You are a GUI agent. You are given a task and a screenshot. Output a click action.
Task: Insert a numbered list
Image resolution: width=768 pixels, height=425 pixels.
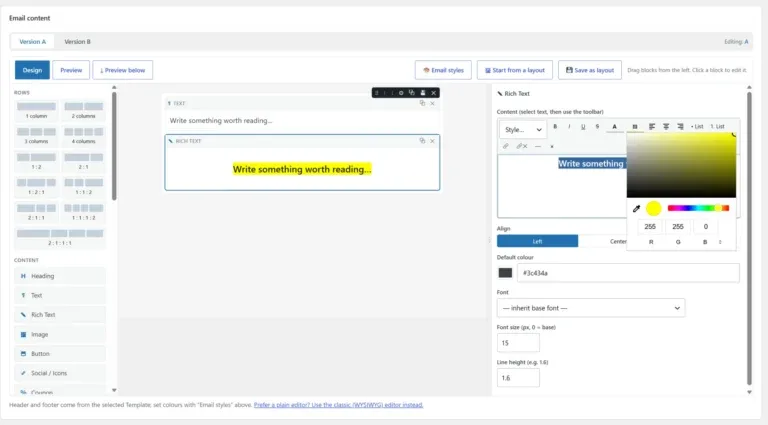[718, 127]
